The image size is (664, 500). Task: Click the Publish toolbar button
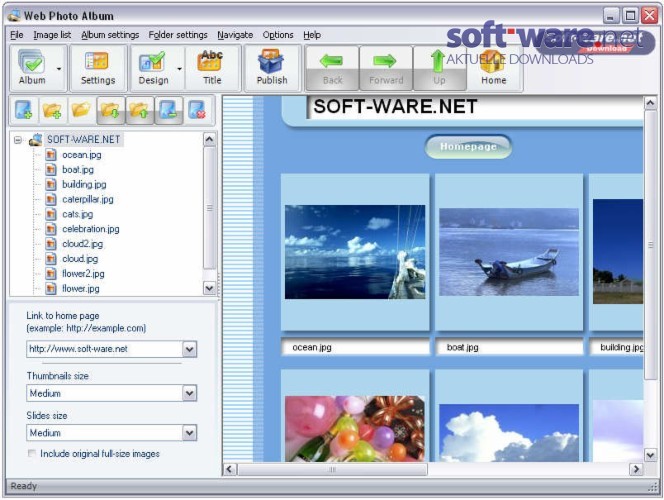pos(272,68)
